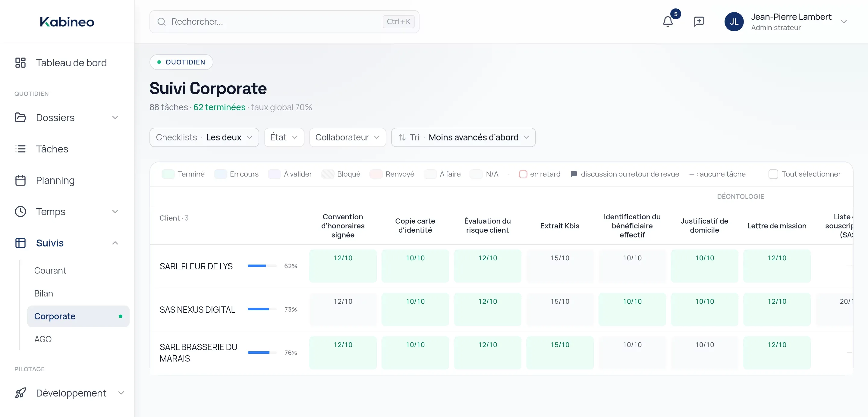Click the Kabineo logo
Screen dimensions: 868x417
[x=67, y=22]
